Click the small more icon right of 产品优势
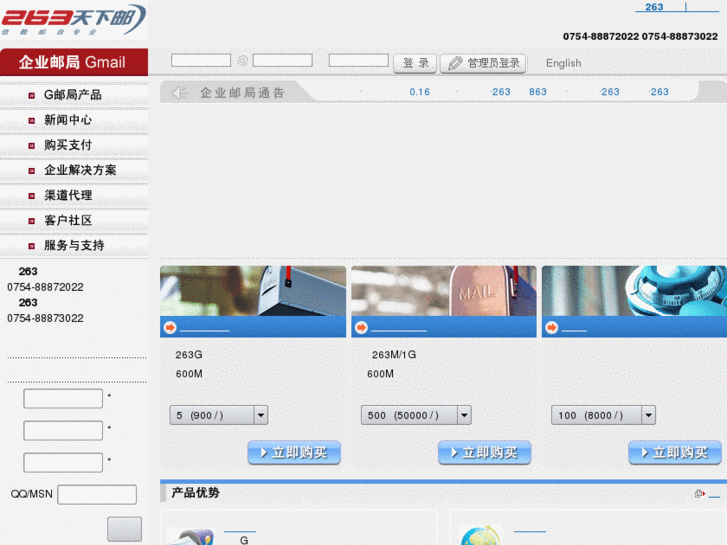 pos(700,494)
